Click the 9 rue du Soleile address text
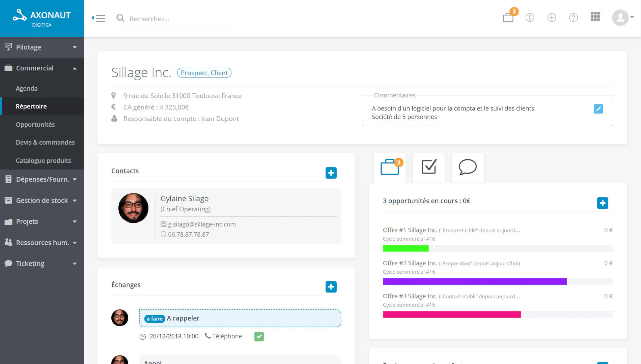 (x=182, y=96)
